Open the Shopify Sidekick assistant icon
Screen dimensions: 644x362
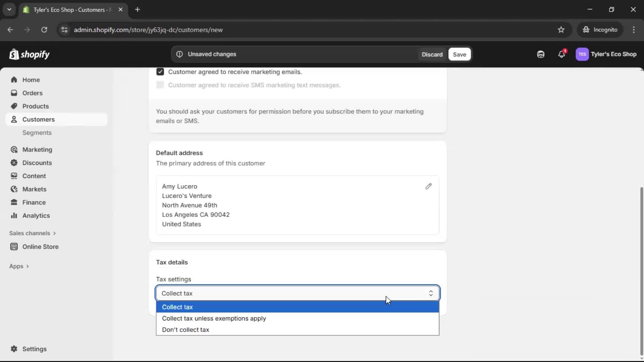click(x=541, y=54)
